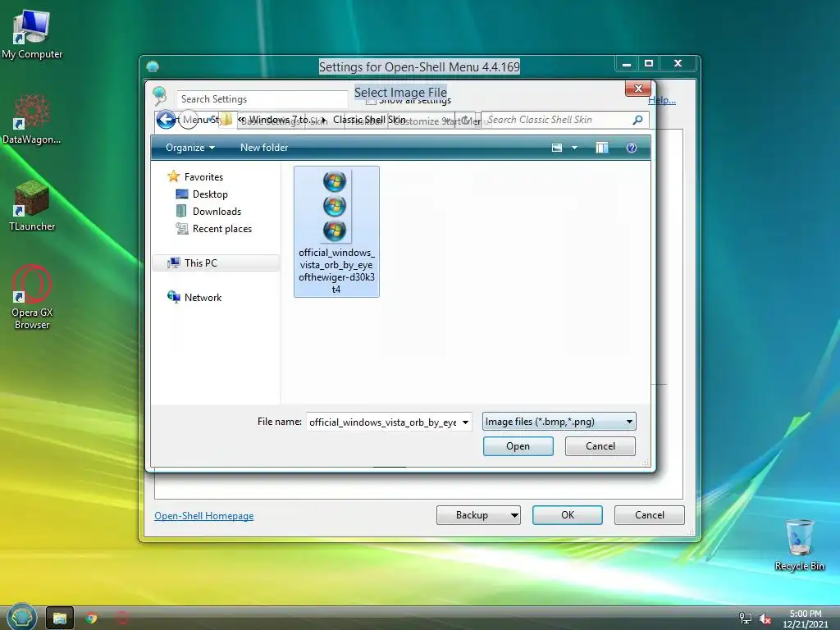The height and width of the screenshot is (630, 840).
Task: Click the Favorites star icon
Action: point(173,176)
